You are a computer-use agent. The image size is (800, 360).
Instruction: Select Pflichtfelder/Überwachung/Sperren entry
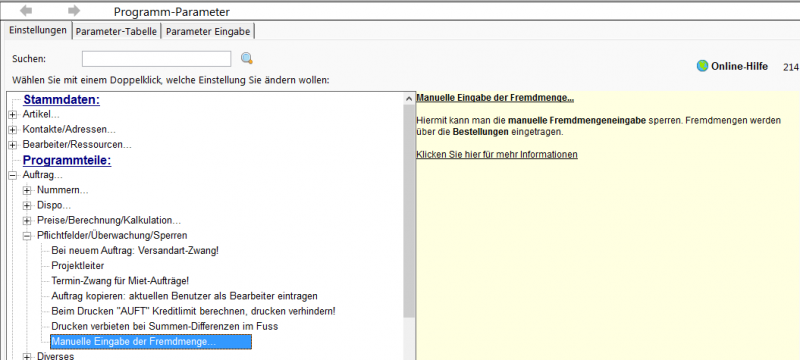(x=112, y=236)
